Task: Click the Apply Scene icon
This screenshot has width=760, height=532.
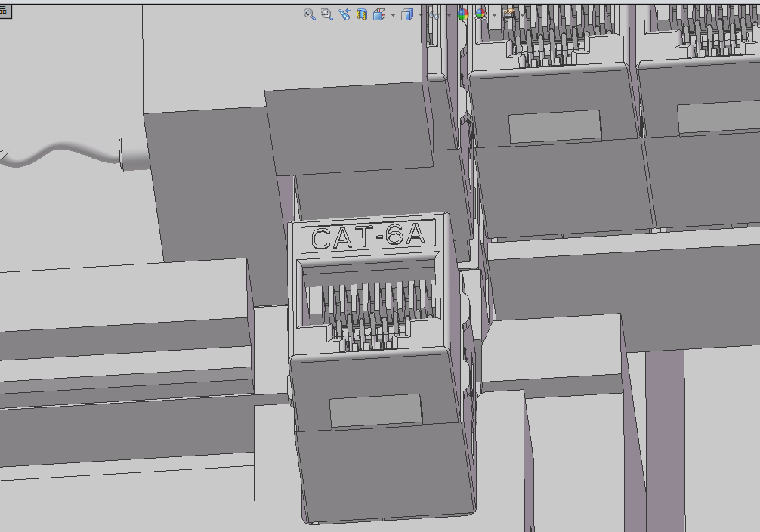Action: pyautogui.click(x=480, y=14)
